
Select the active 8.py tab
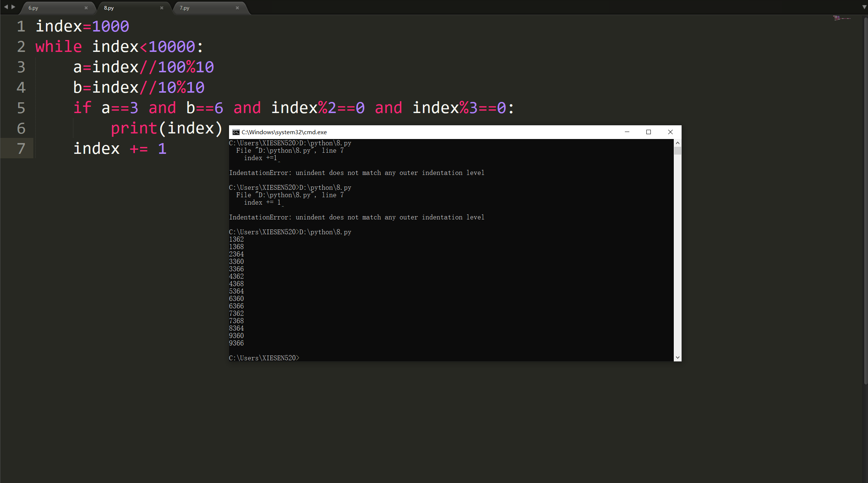point(109,8)
